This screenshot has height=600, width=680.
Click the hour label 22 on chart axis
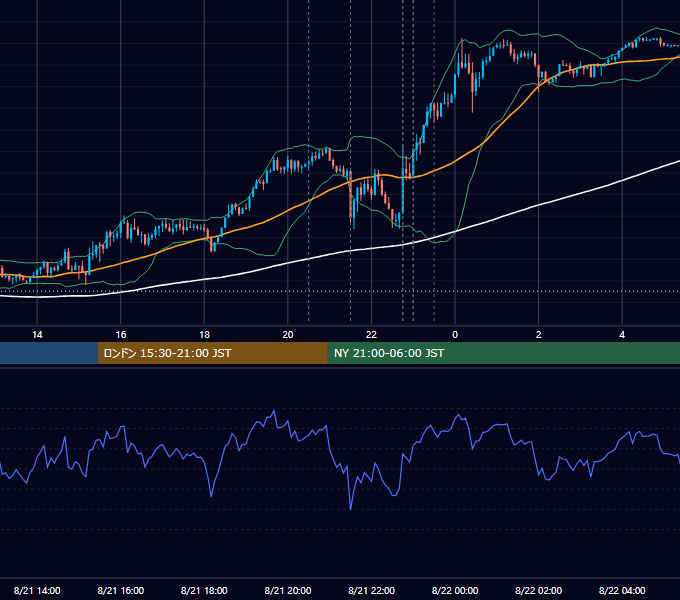[x=371, y=335]
